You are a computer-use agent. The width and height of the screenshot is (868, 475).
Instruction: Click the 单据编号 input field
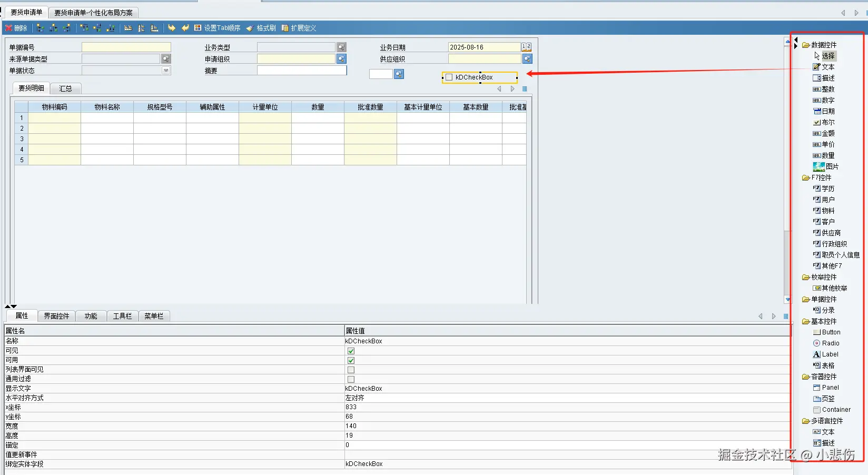(126, 47)
